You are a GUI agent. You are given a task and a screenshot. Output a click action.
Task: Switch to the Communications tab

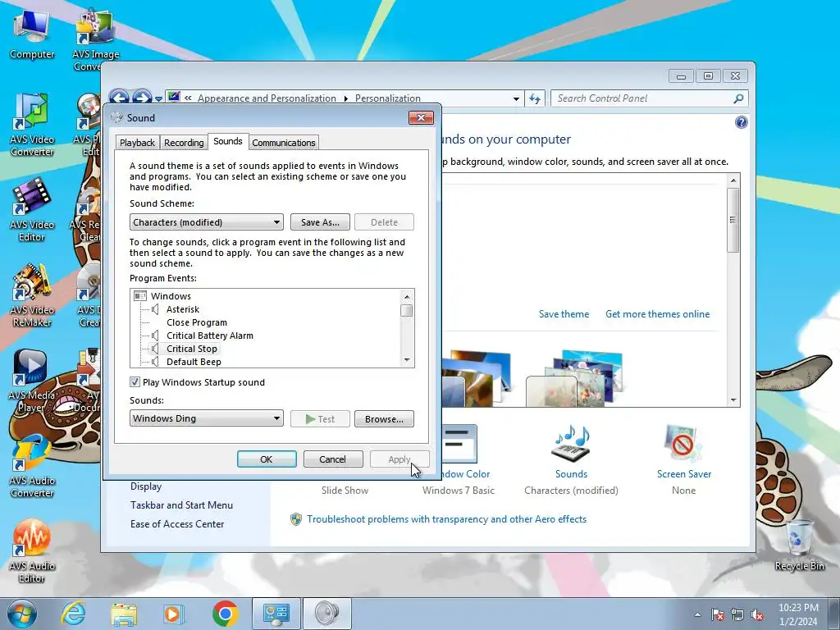[x=283, y=143]
